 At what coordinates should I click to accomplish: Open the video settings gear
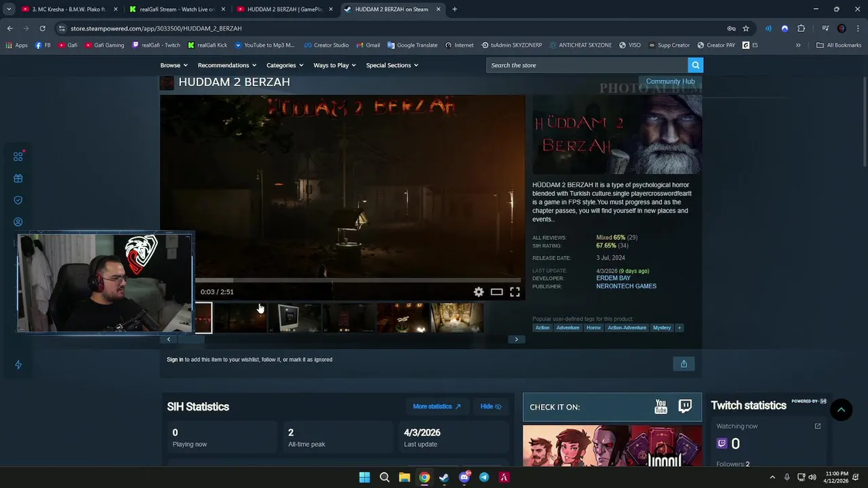(x=479, y=292)
